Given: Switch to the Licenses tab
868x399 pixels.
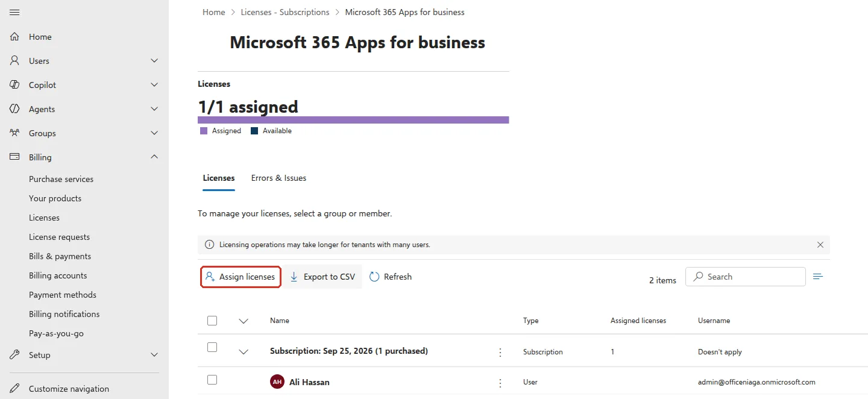Looking at the screenshot, I should click(x=219, y=178).
